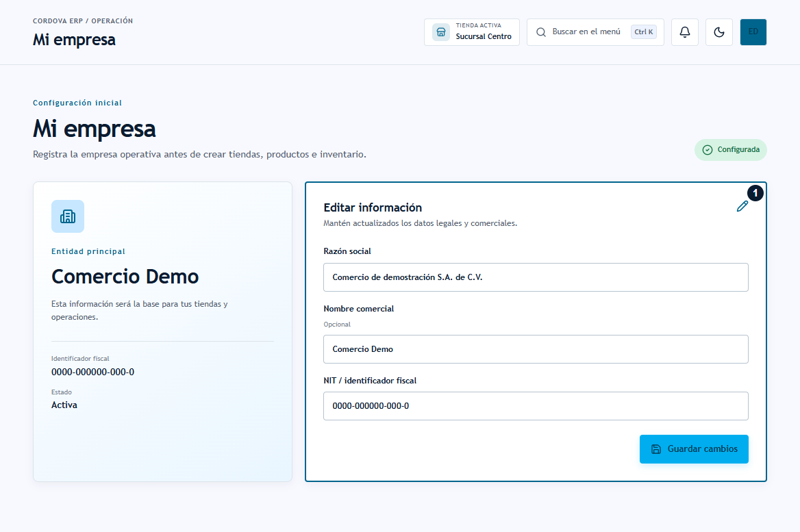Click the Razón social label
The image size is (800, 532).
(347, 251)
